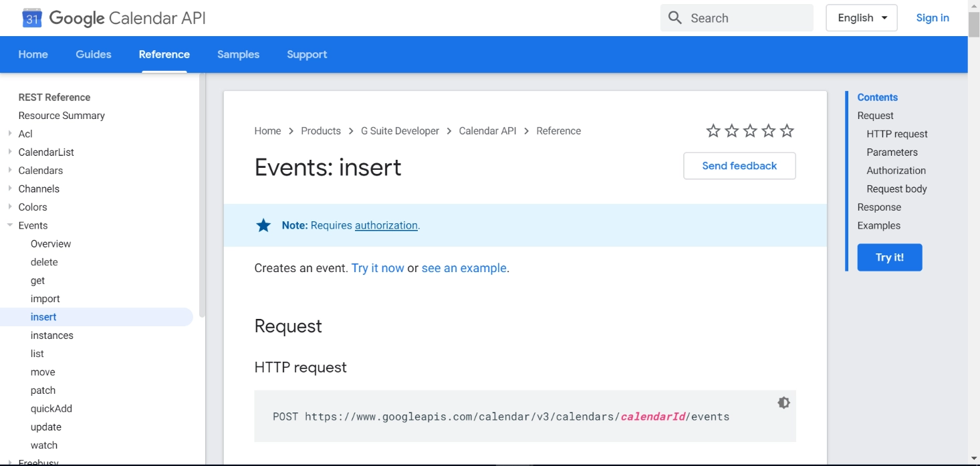
Task: Open Resource Summary in sidebar
Action: point(62,116)
